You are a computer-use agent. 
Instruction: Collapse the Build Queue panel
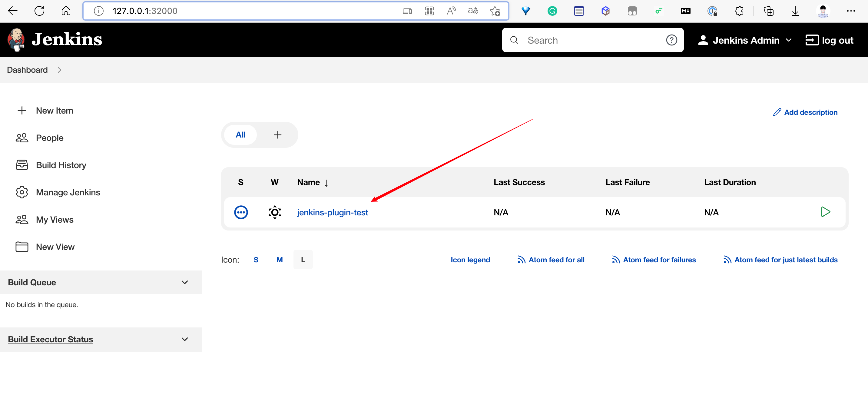185,282
